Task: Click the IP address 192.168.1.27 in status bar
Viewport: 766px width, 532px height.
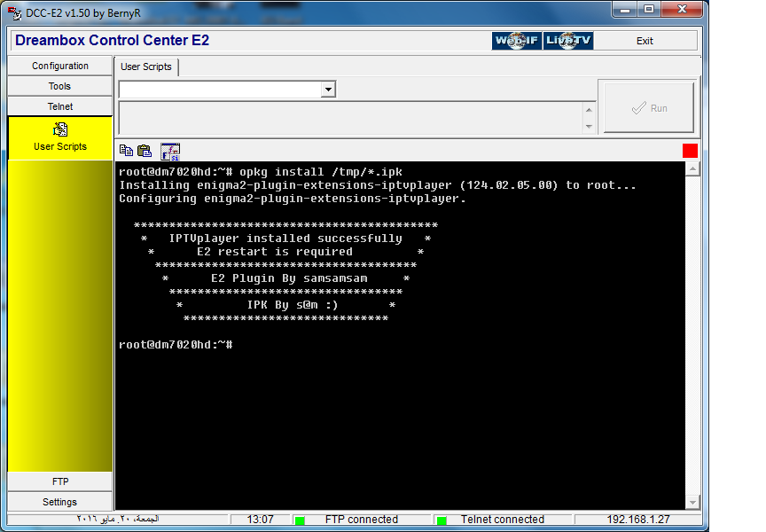Action: point(638,520)
